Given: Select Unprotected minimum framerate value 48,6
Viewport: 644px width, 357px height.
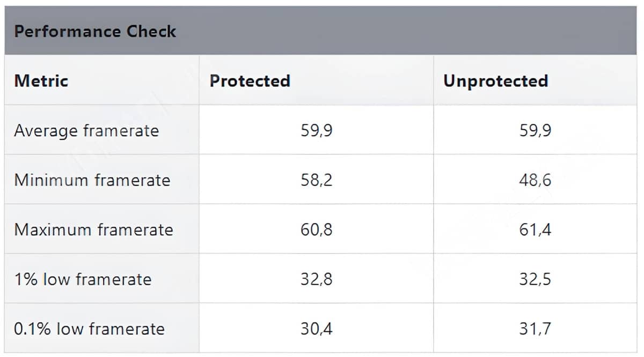Looking at the screenshot, I should coord(535,180).
